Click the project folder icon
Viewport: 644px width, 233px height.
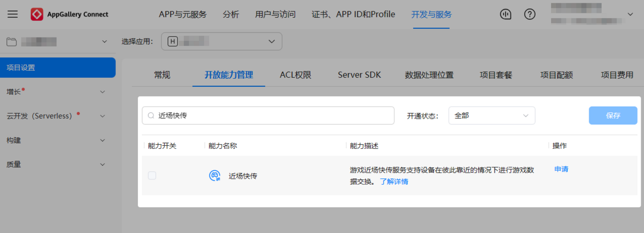[x=12, y=41]
